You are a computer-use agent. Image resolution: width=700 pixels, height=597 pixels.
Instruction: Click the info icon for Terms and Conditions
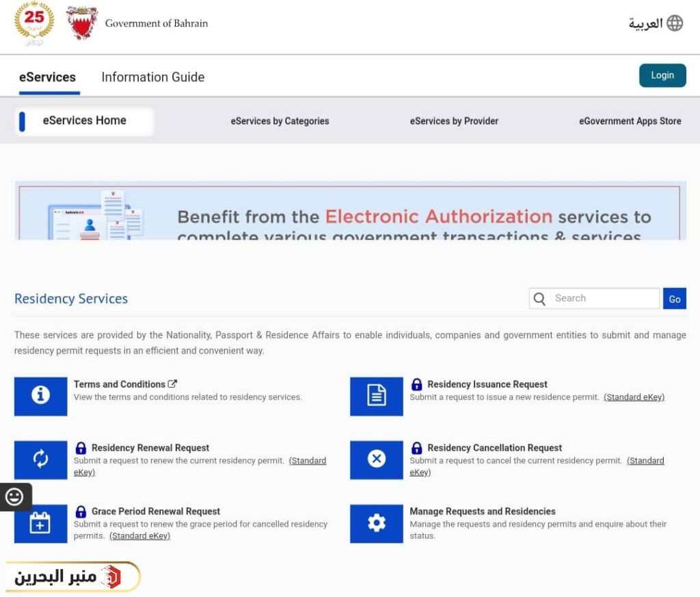[x=40, y=397]
